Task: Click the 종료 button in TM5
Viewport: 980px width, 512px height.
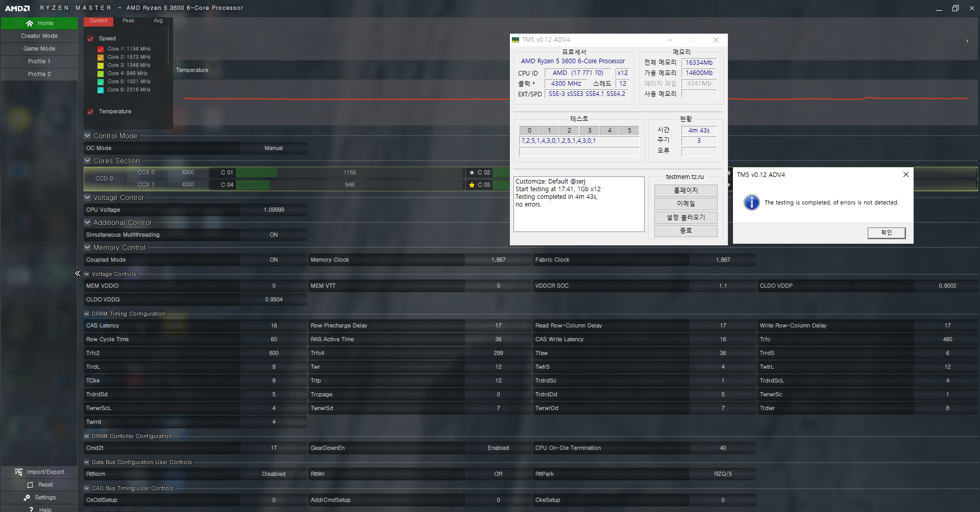Action: pyautogui.click(x=685, y=231)
